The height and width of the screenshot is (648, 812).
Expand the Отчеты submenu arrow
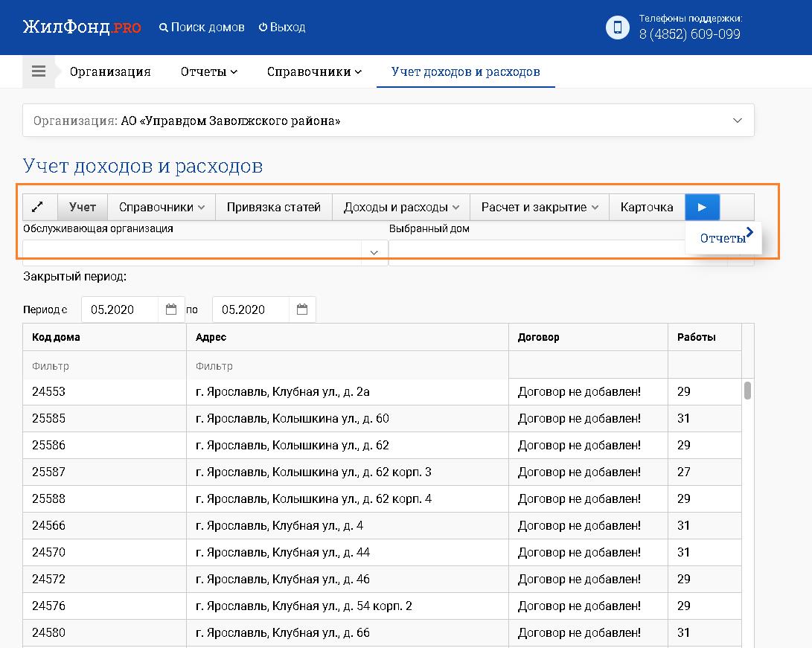(x=749, y=234)
